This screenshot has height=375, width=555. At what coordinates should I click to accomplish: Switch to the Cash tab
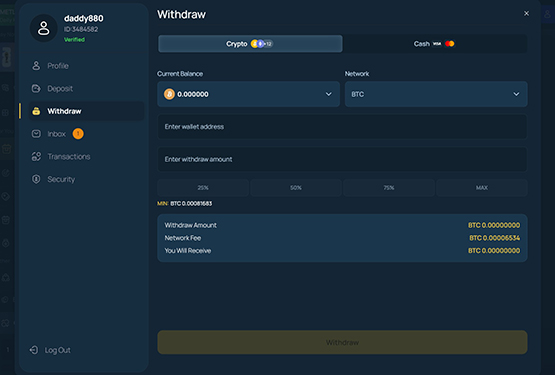coord(435,44)
